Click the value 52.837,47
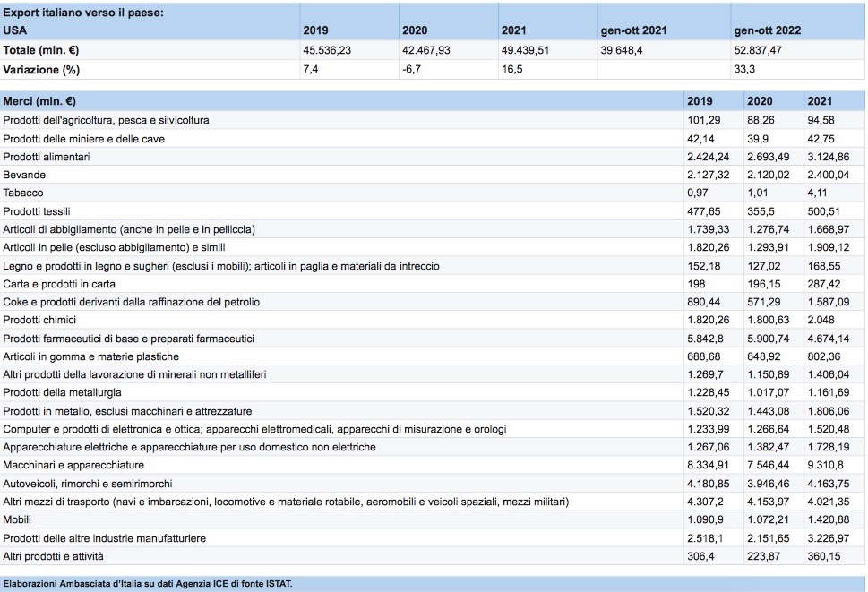The image size is (868, 592). pos(758,50)
